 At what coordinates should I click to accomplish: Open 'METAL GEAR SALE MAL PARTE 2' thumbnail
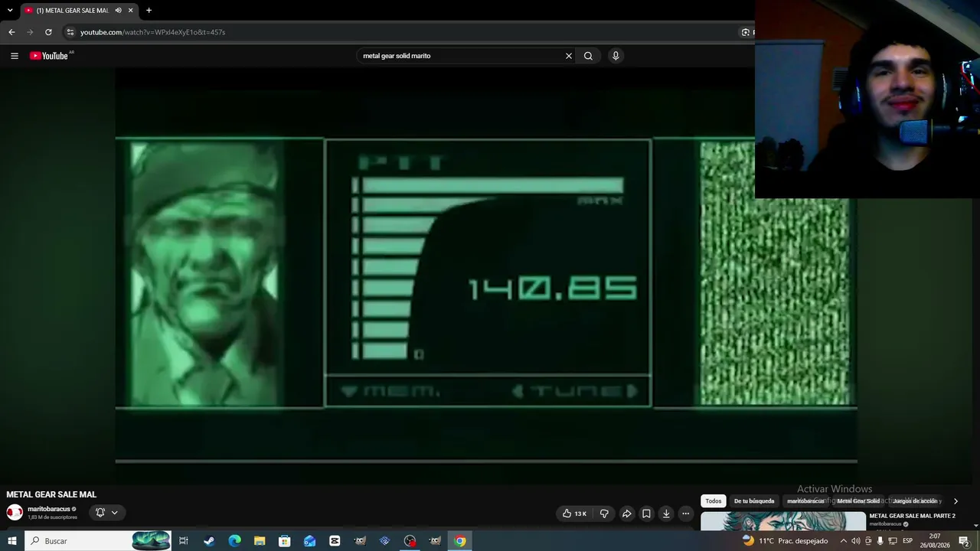tap(782, 522)
